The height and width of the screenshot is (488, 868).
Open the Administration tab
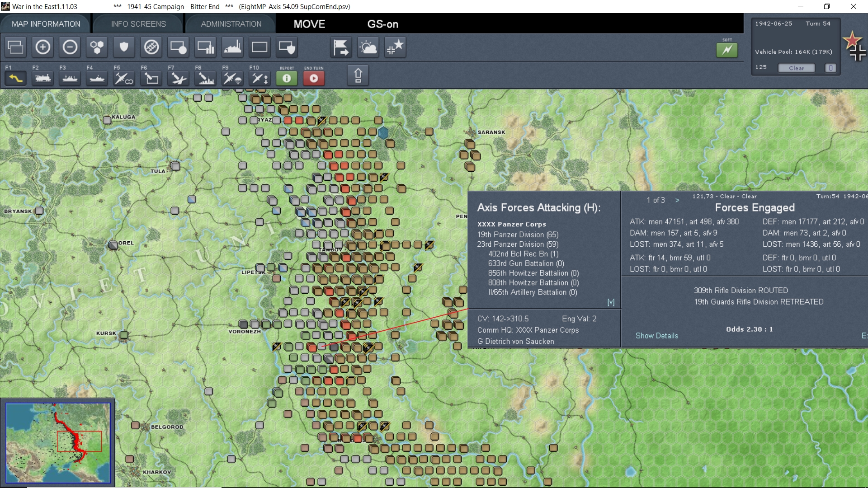click(x=231, y=24)
